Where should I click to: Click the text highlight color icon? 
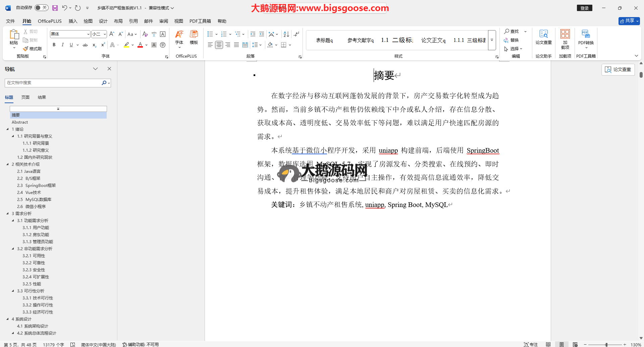(x=126, y=45)
